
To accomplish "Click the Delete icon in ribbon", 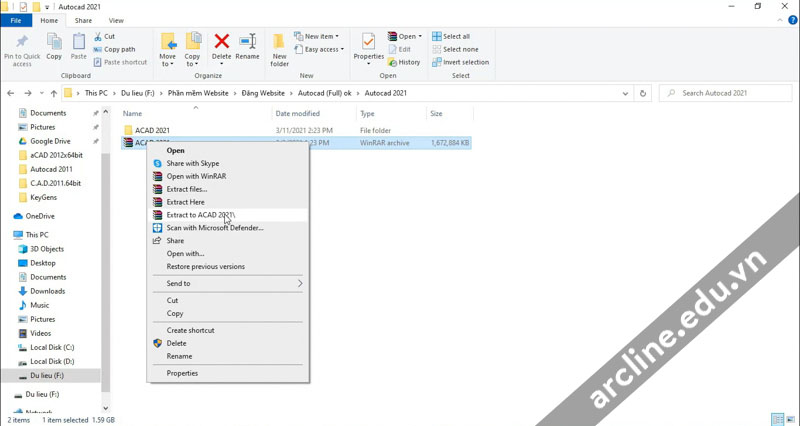I will click(222, 46).
